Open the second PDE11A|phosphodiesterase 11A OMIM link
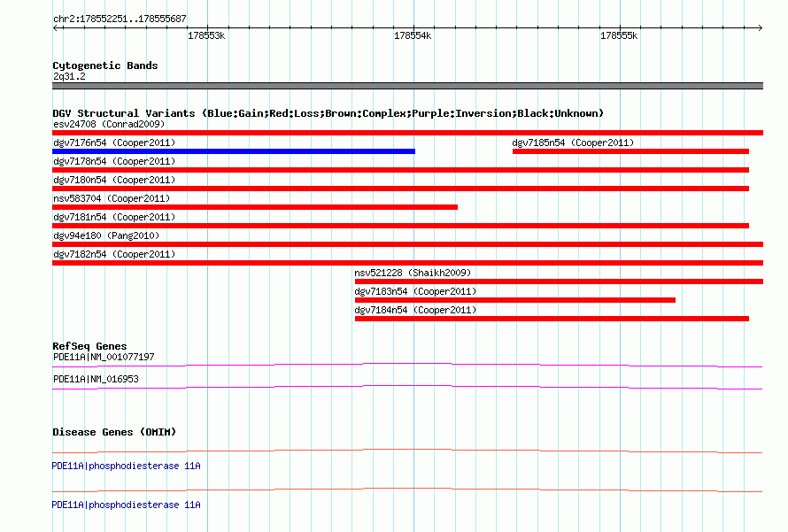The image size is (788, 532). (126, 505)
